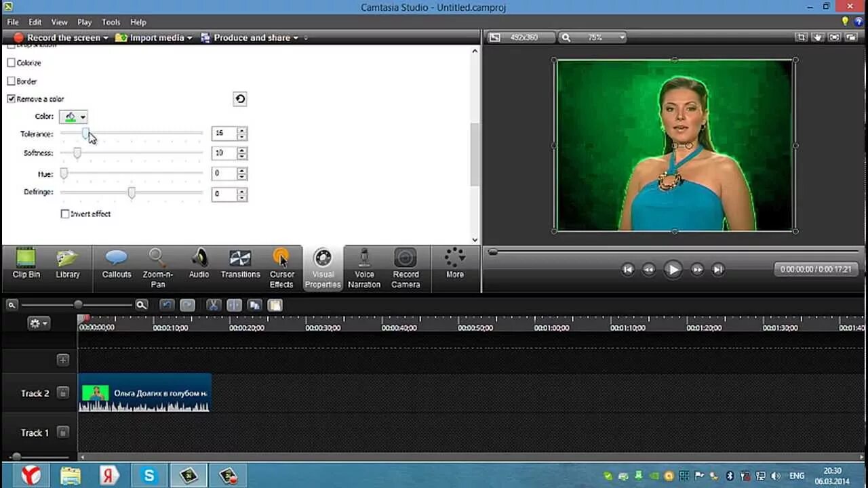Step backward one frame
Viewport: 868px width, 488px height.
tap(649, 269)
